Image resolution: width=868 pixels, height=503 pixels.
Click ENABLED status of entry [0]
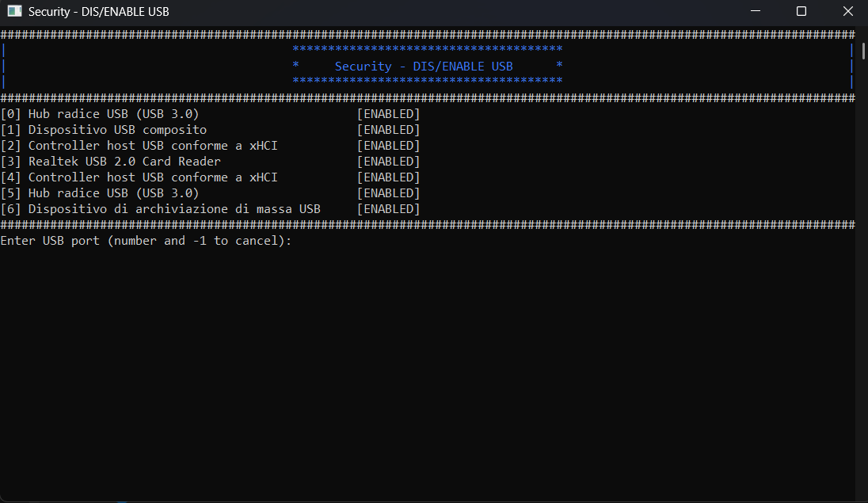point(388,114)
